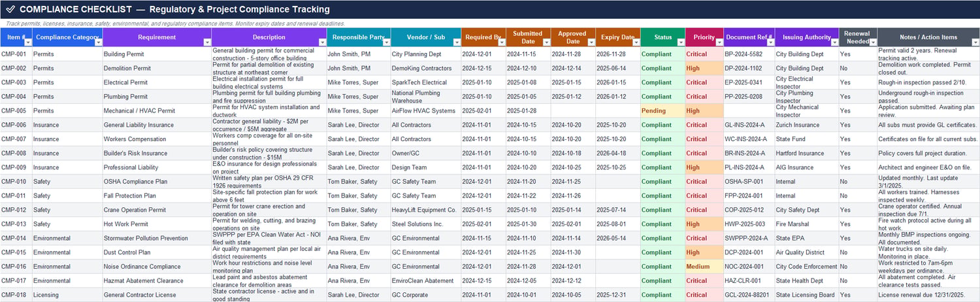This screenshot has height=302, width=980.
Task: Open the Expiry Date filter dropdown
Action: (x=636, y=42)
